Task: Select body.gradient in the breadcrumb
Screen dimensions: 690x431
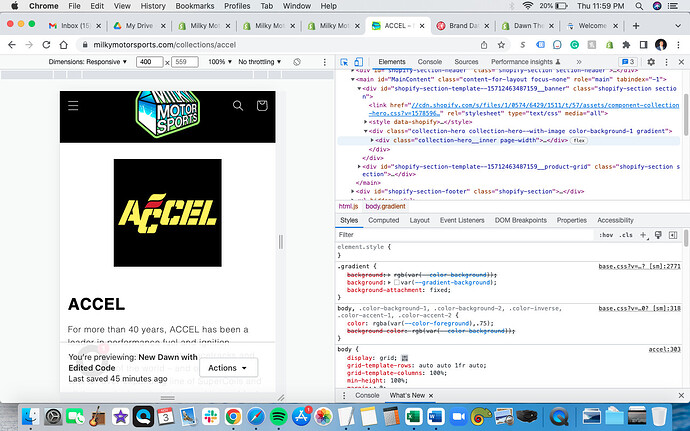Action: (x=385, y=206)
